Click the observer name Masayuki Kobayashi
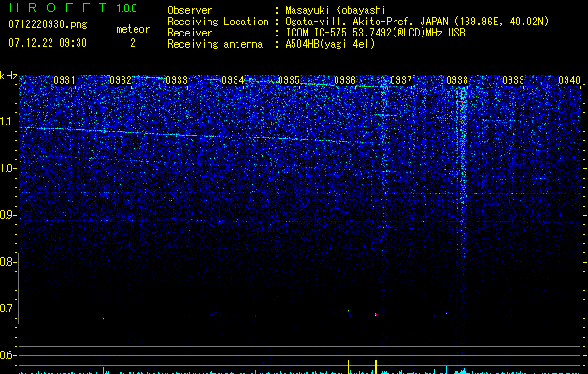The image size is (588, 374). pyautogui.click(x=336, y=10)
